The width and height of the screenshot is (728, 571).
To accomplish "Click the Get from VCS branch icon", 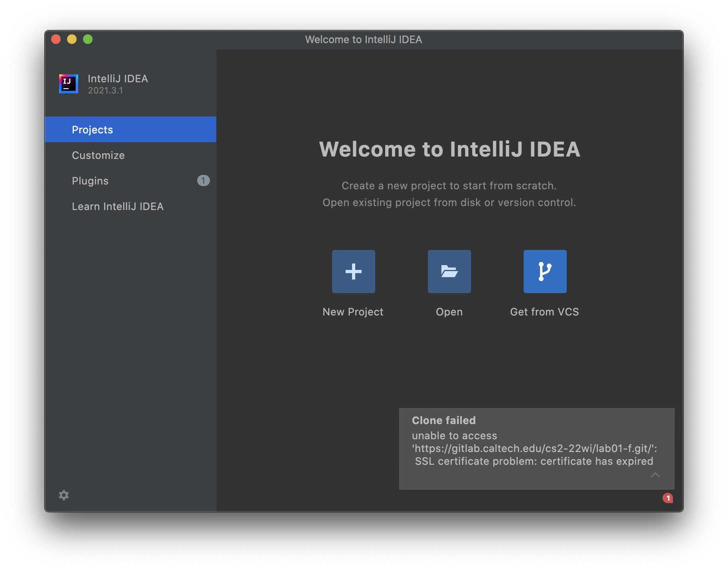I will (545, 272).
